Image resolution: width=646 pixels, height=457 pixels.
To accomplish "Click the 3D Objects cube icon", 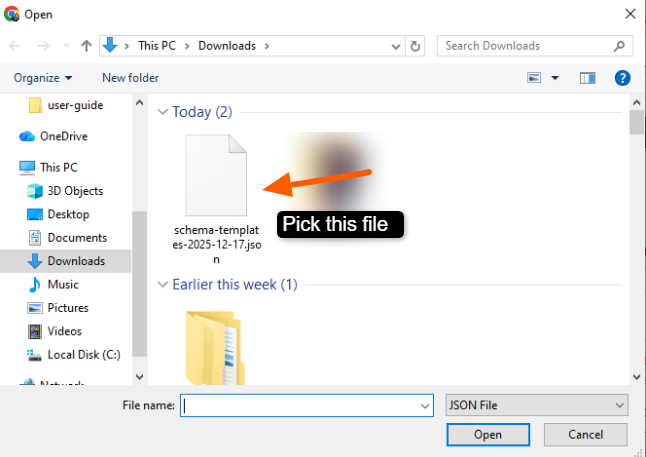I will coord(35,191).
